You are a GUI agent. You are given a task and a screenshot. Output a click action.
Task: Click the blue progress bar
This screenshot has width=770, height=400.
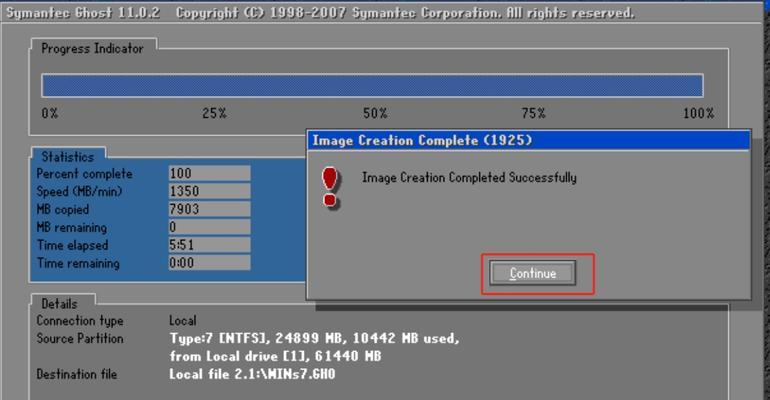tap(372, 85)
